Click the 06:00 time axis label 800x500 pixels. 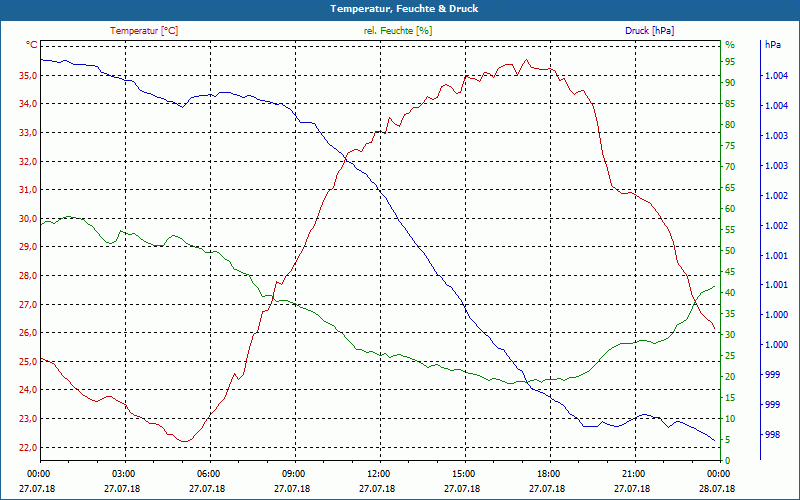(210, 473)
